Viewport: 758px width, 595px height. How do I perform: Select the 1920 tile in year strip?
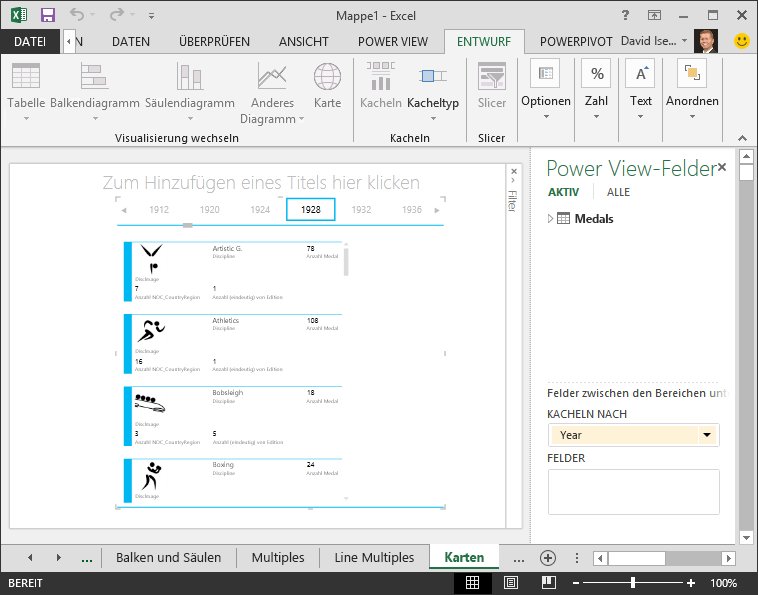click(209, 209)
